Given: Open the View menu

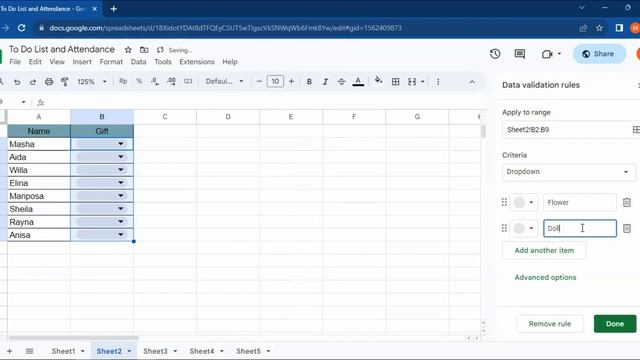Looking at the screenshot, I should click(x=57, y=62).
